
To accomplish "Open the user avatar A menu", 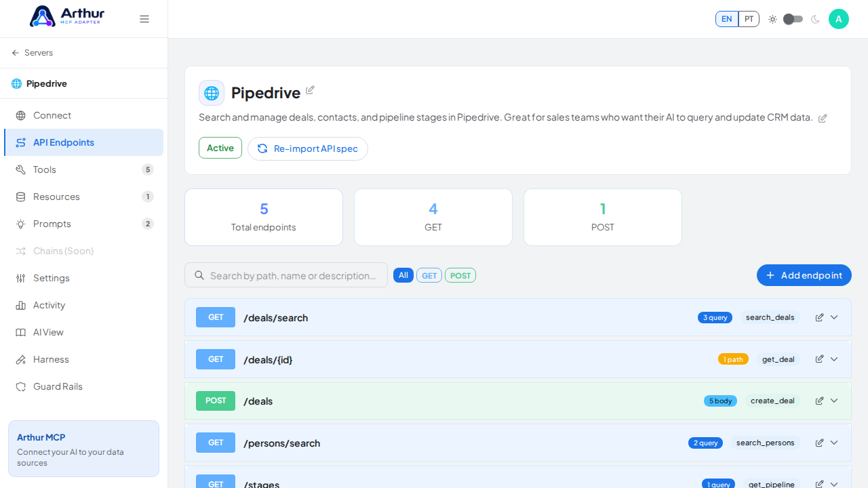I will 839,19.
